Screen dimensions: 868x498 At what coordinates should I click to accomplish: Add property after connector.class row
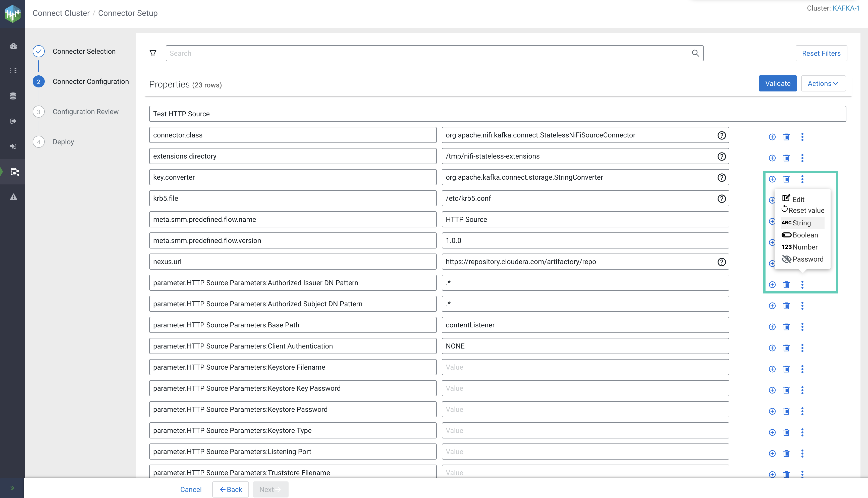pyautogui.click(x=772, y=137)
